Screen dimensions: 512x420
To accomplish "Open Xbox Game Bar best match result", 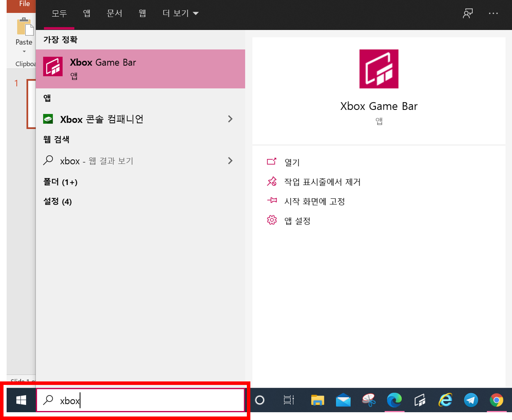I will coord(140,69).
